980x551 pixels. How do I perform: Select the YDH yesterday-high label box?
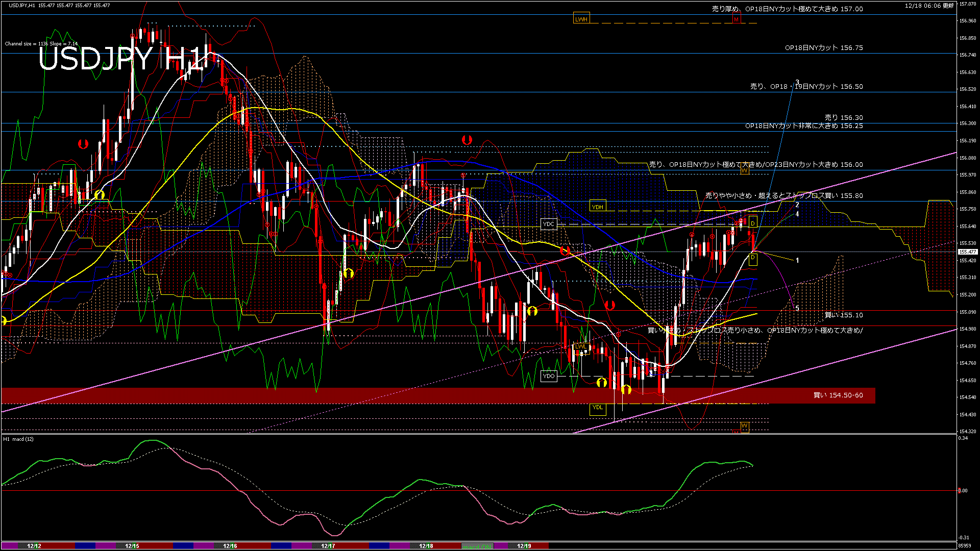point(597,207)
